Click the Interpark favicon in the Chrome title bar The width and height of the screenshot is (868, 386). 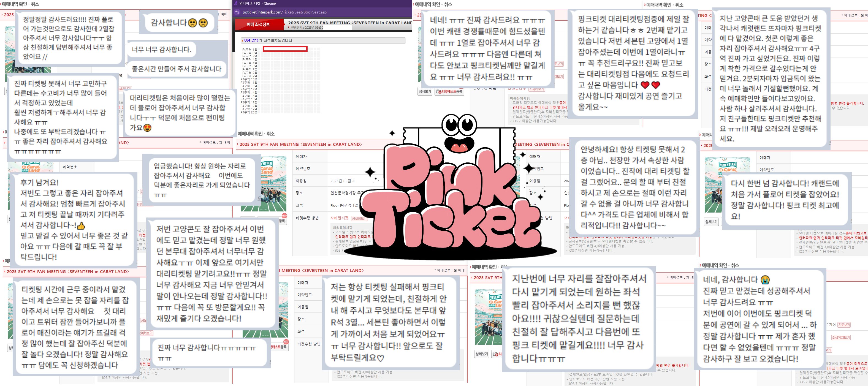(235, 3)
